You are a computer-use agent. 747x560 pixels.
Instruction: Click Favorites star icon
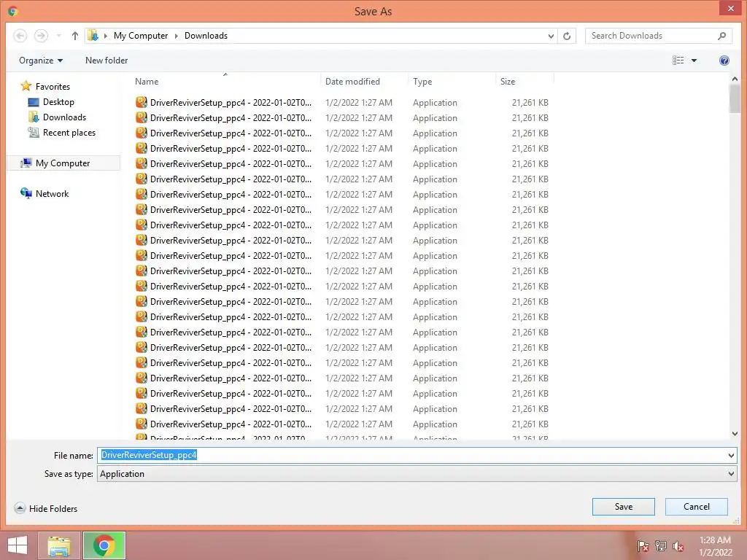pos(26,86)
